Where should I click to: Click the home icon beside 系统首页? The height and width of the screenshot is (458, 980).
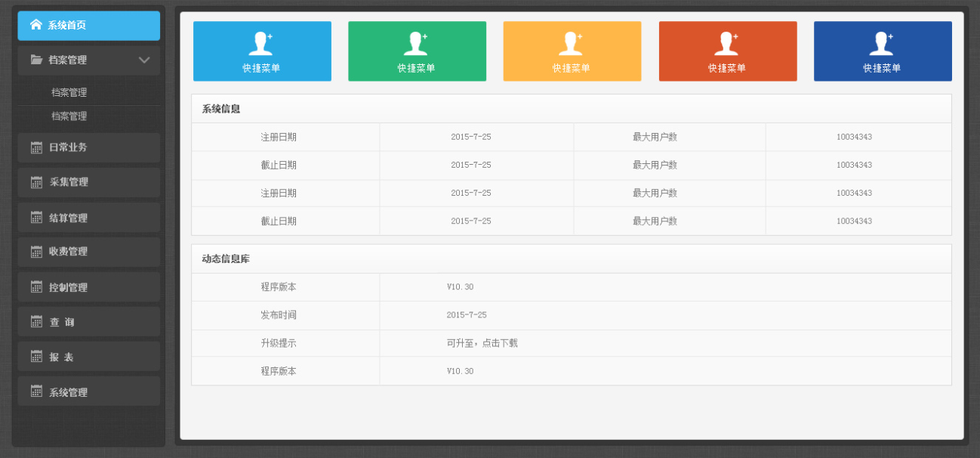tap(35, 25)
